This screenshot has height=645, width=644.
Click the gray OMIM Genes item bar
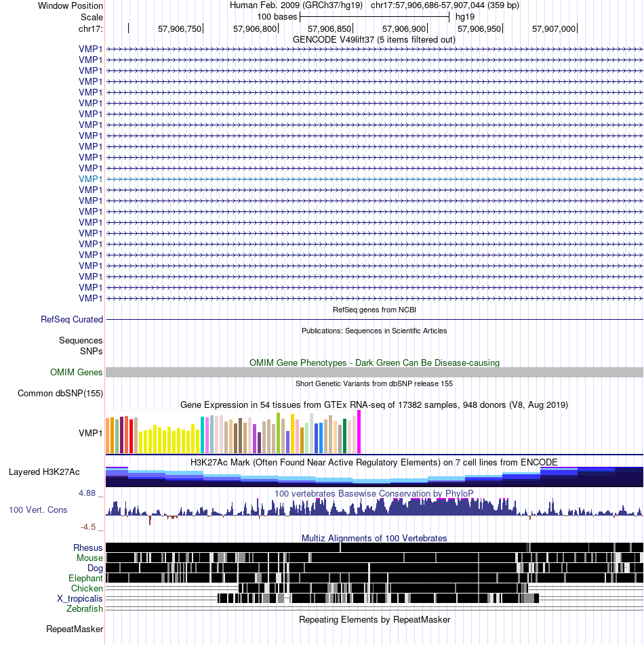[x=374, y=372]
